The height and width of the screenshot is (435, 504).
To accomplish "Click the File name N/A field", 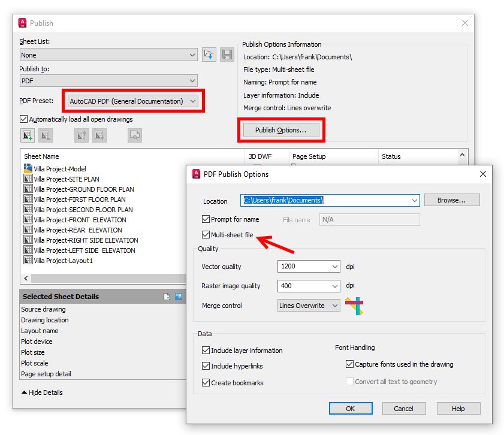I will tap(369, 219).
